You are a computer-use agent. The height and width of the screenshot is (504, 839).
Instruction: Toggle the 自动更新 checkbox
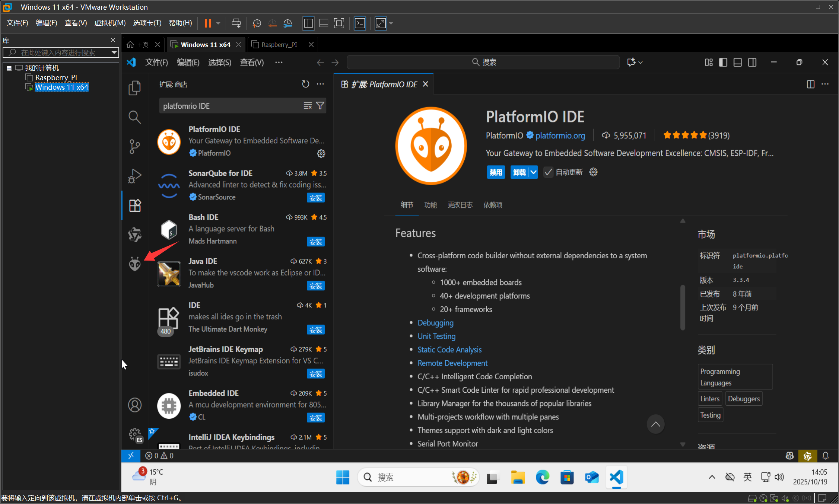tap(548, 172)
